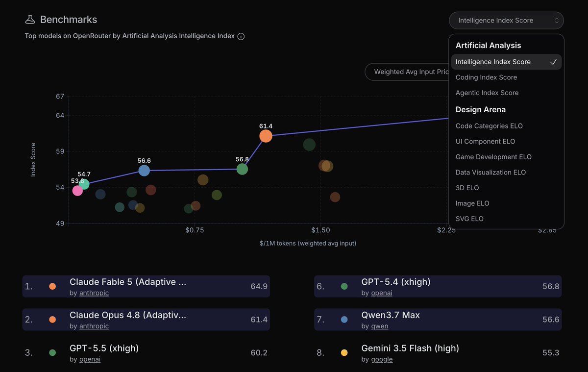This screenshot has width=588, height=372.
Task: Choose Code Categories ELO option
Action: click(x=506, y=126)
